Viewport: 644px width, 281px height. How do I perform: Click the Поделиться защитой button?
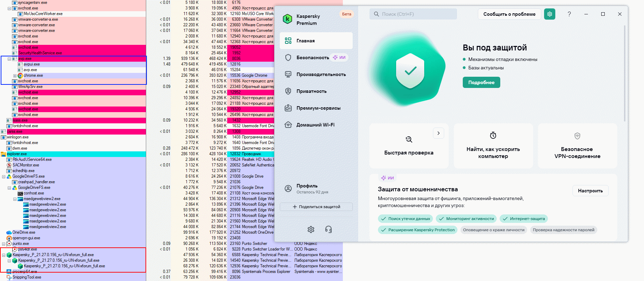pos(316,207)
